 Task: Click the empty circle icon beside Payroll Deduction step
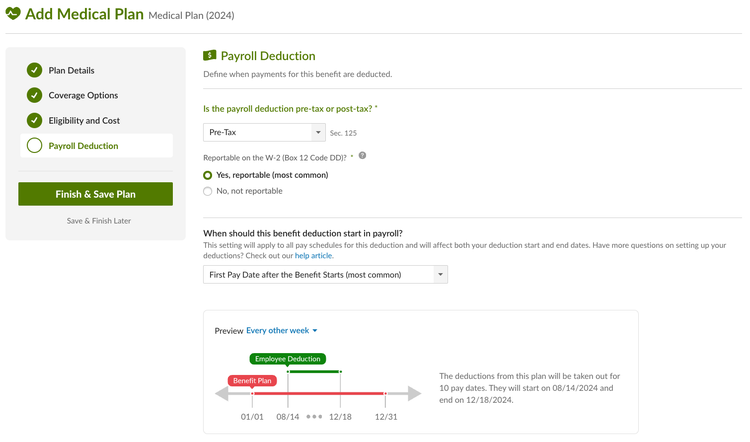pos(34,145)
